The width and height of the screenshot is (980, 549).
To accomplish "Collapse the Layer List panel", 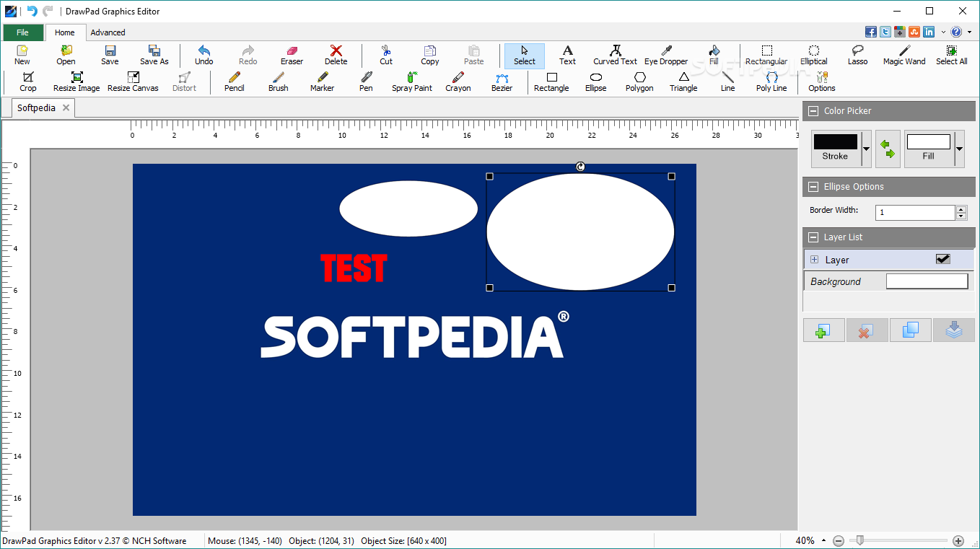I will pos(813,237).
